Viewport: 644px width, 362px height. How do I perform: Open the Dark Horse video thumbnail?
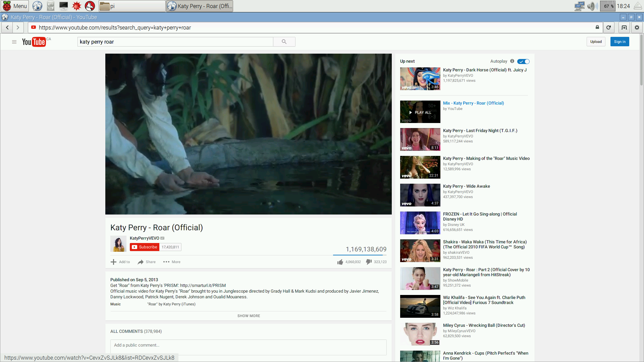click(x=420, y=79)
